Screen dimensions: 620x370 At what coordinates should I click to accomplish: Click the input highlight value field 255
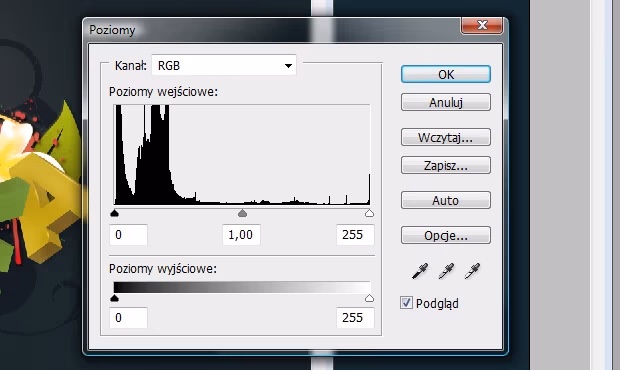tap(355, 235)
